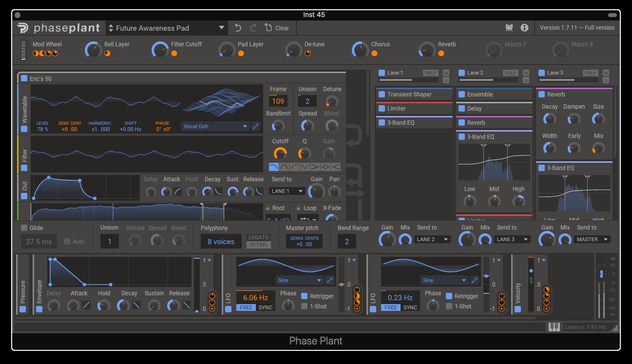Select the Wavetable section tab label
The image size is (632, 364).
[x=24, y=110]
